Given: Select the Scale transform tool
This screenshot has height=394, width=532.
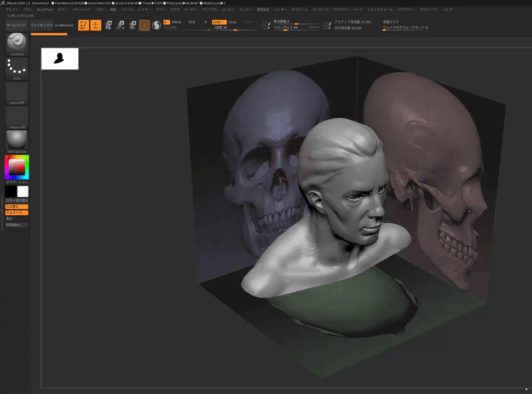Looking at the screenshot, I should (120, 25).
